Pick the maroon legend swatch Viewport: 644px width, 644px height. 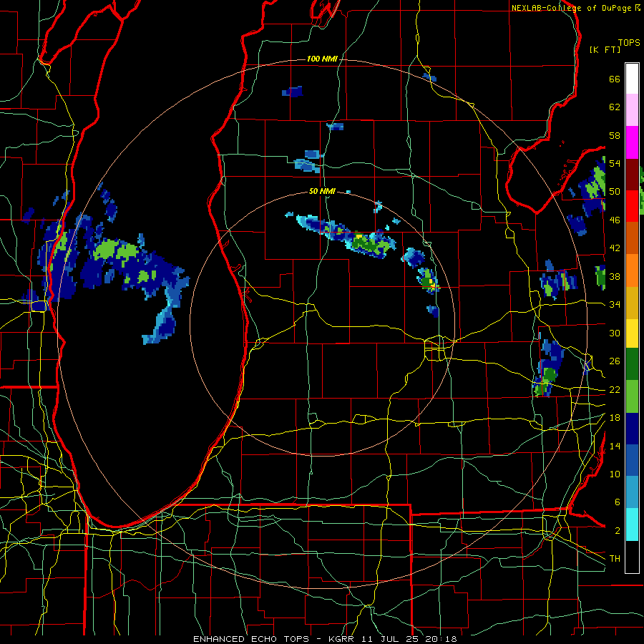(x=632, y=175)
